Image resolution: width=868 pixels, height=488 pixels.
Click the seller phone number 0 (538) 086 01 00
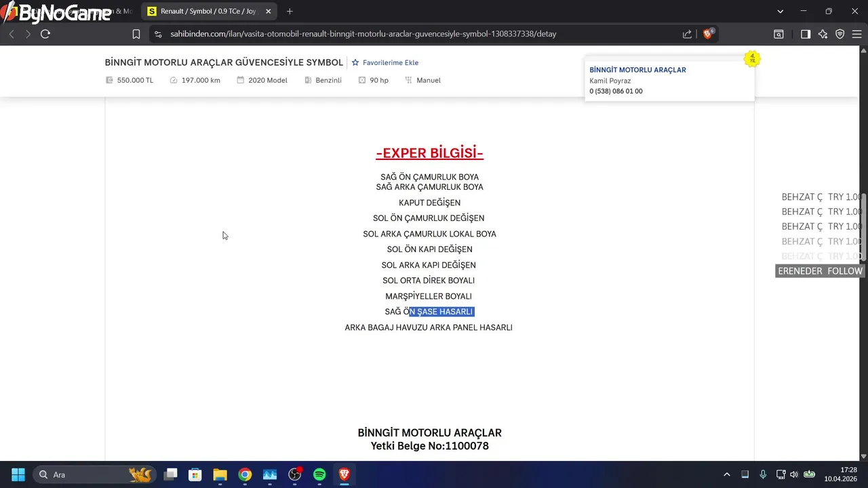point(616,91)
